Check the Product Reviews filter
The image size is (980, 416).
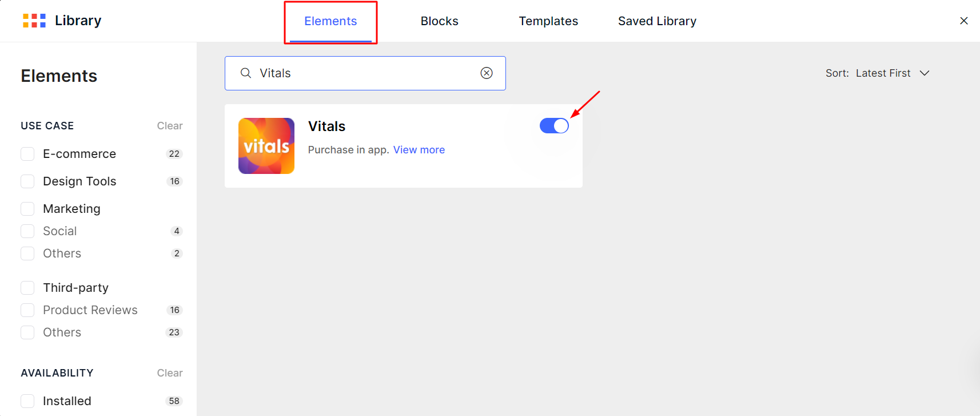[27, 310]
